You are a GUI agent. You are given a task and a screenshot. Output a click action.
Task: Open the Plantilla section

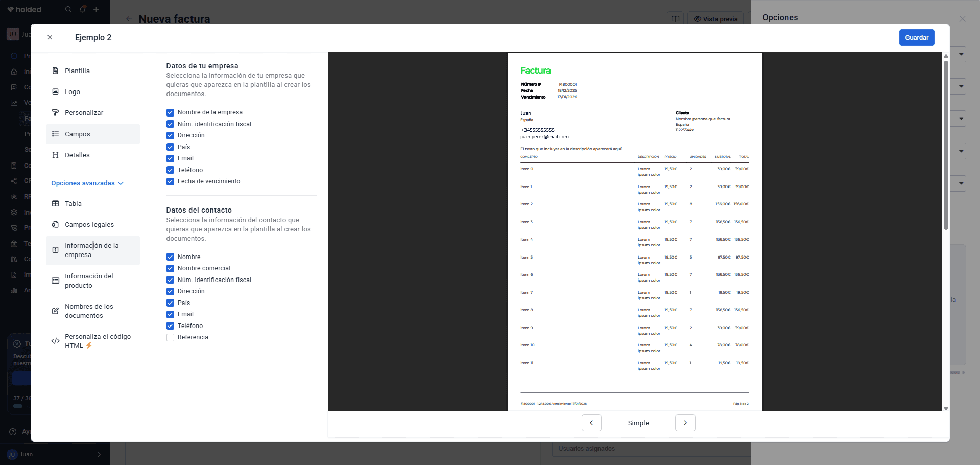point(93,71)
